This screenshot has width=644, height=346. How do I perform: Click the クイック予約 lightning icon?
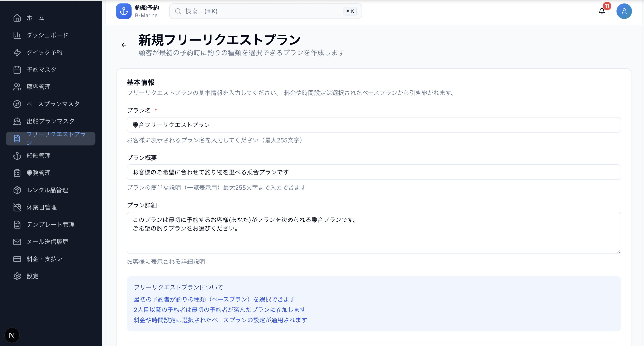[17, 53]
